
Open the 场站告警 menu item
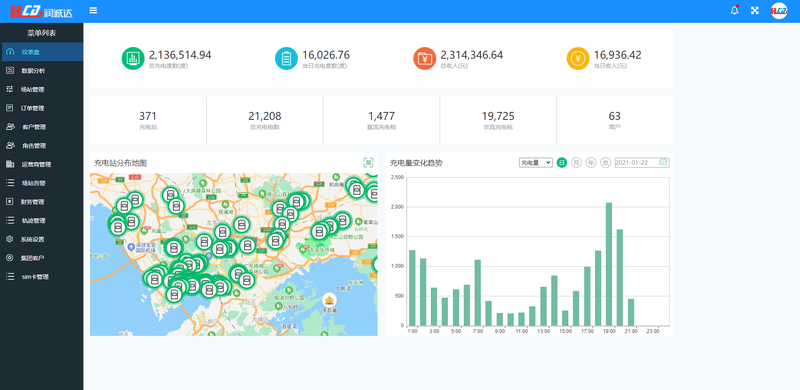pyautogui.click(x=41, y=183)
